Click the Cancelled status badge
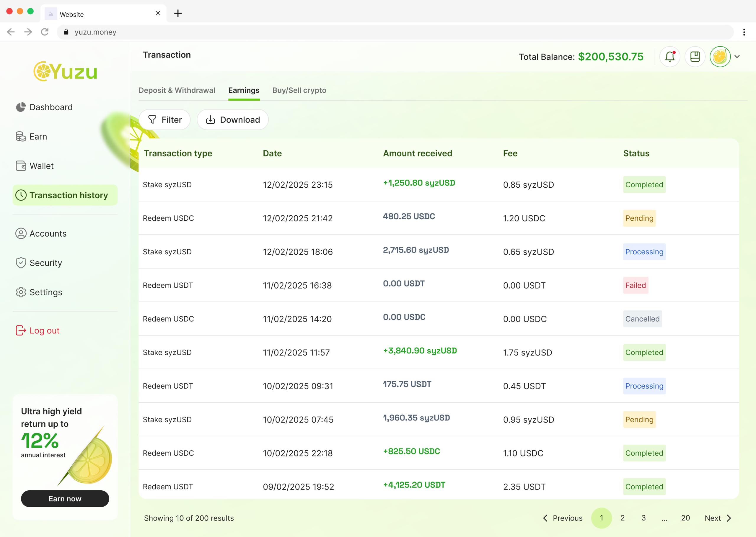 (x=642, y=319)
